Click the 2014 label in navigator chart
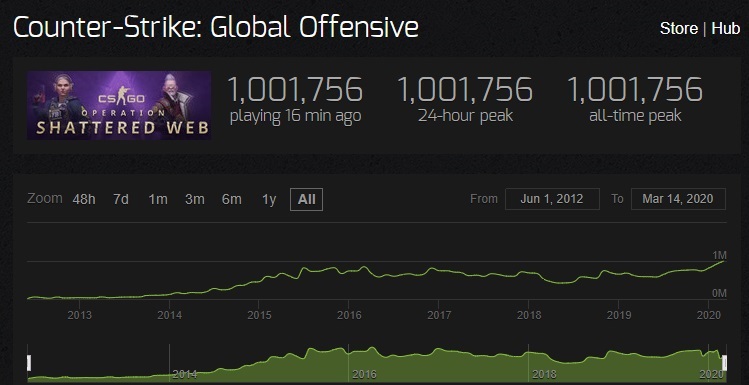The height and width of the screenshot is (385, 749). pos(185,374)
